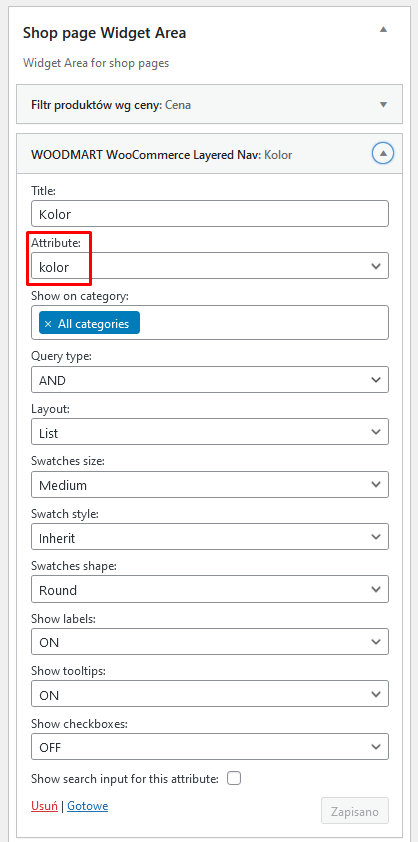Screen dimensions: 418x842
Task: Collapse the WOODMART Layered Nav Kolor widget
Action: tap(383, 154)
